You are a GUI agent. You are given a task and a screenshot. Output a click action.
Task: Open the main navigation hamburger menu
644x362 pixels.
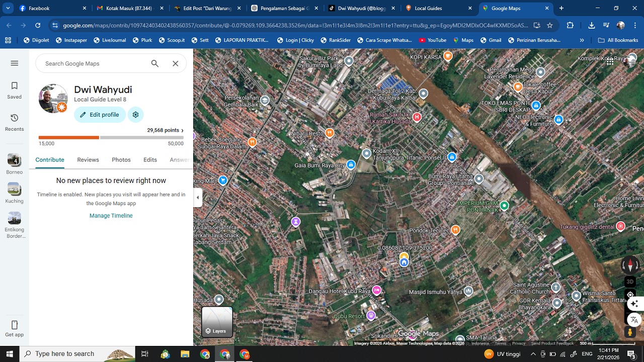pos(14,63)
